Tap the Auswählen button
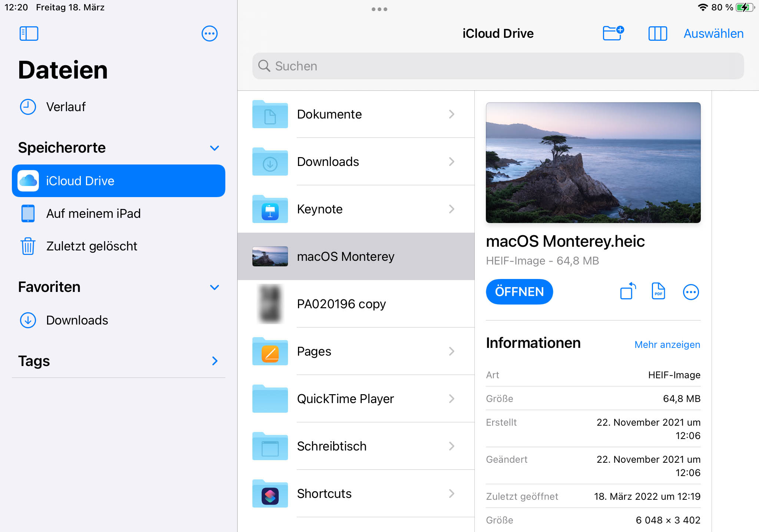The height and width of the screenshot is (532, 759). (x=713, y=33)
